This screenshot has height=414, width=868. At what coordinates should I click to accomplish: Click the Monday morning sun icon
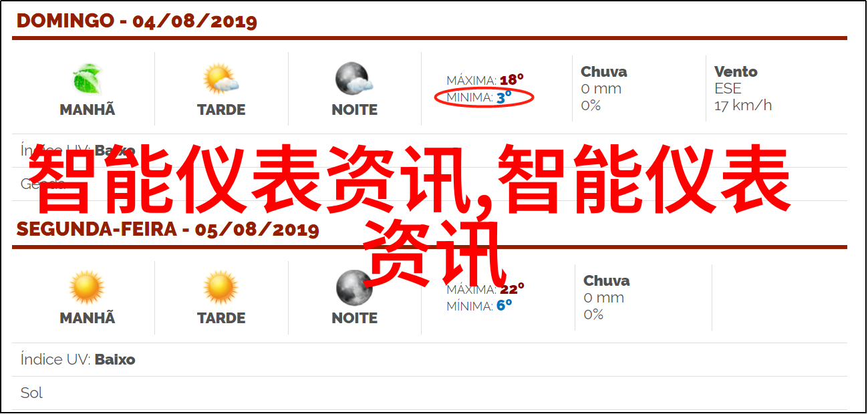(x=87, y=288)
